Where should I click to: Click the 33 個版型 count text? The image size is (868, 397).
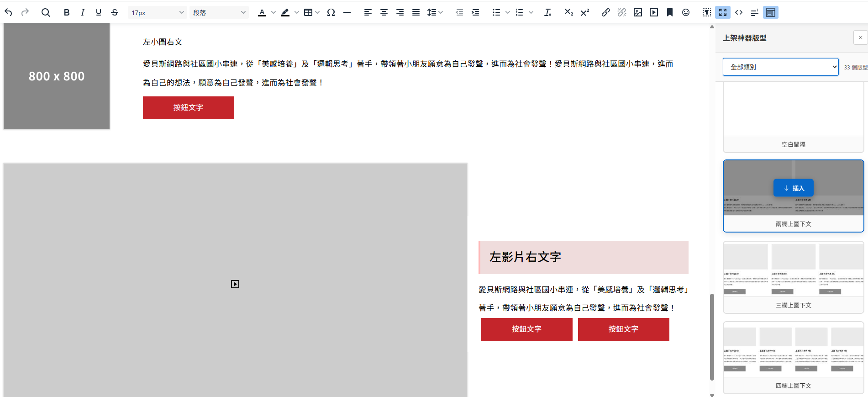point(856,67)
